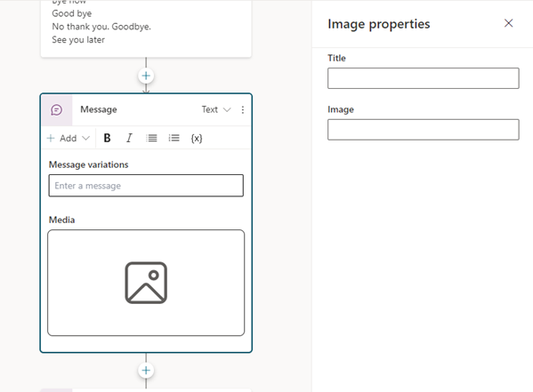Apply italic formatting to message
This screenshot has height=392, width=533.
[x=129, y=139]
